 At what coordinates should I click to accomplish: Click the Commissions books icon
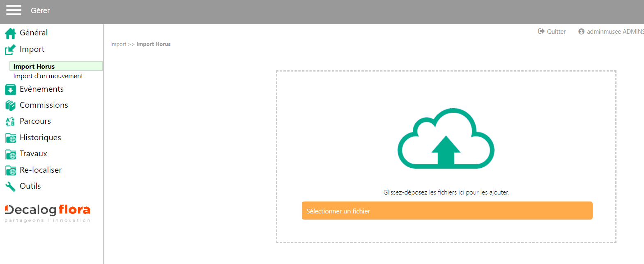10,105
